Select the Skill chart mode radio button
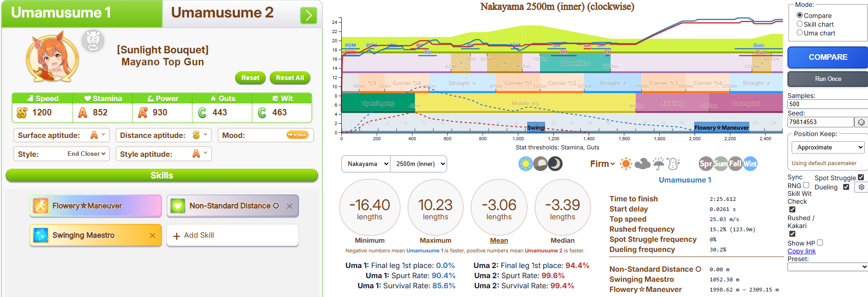 799,24
